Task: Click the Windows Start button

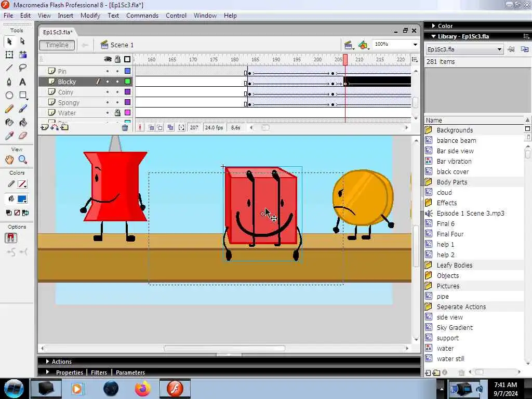Action: [14, 388]
